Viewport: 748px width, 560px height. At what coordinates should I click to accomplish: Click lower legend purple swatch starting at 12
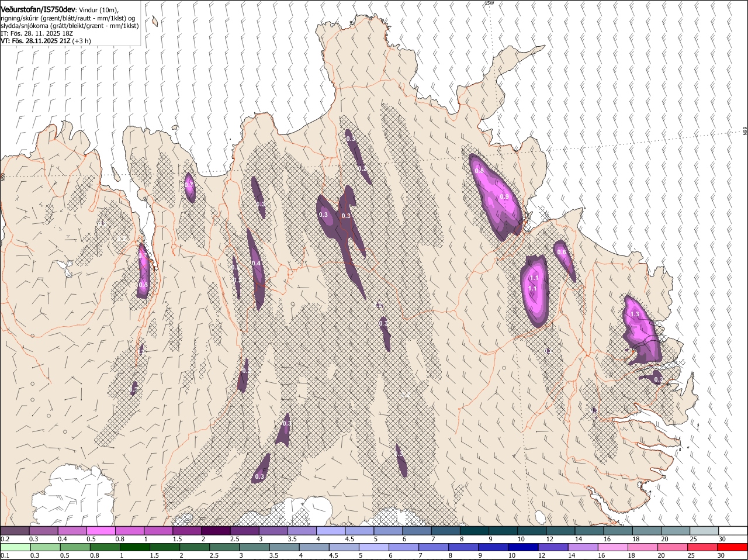click(553, 547)
